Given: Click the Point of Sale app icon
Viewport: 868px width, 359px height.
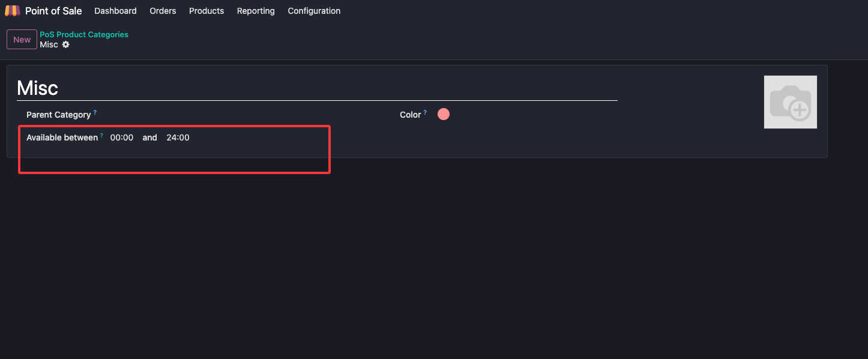Looking at the screenshot, I should (13, 11).
